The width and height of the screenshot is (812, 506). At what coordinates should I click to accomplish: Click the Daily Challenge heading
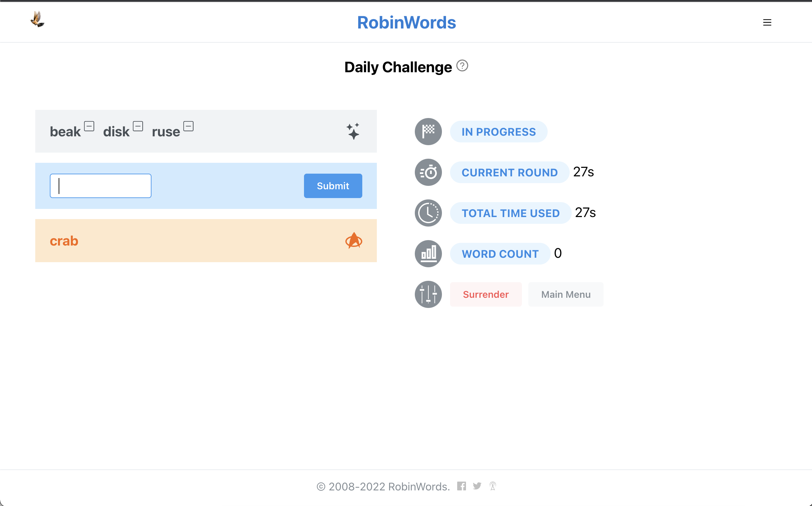point(398,67)
